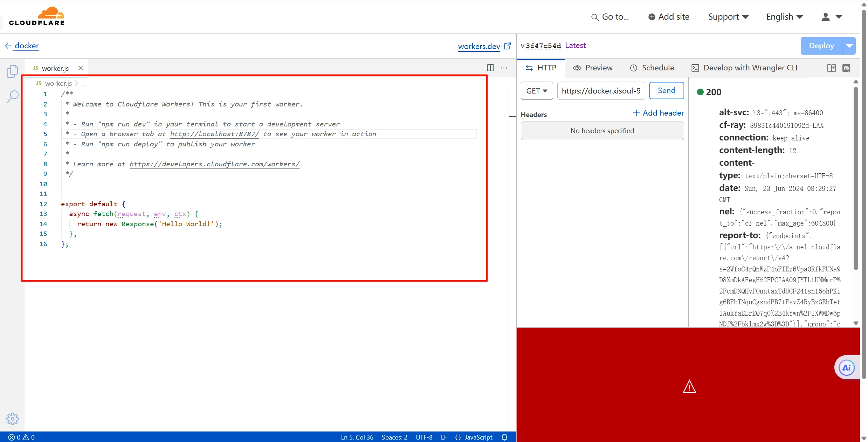
Task: Expand the Support menu
Action: [x=728, y=17]
